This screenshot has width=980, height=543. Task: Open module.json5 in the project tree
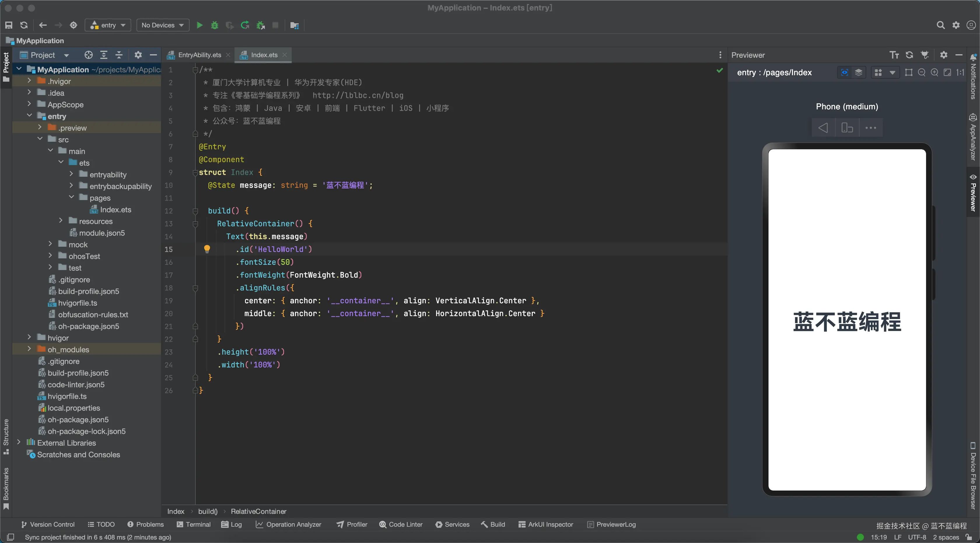pos(101,233)
